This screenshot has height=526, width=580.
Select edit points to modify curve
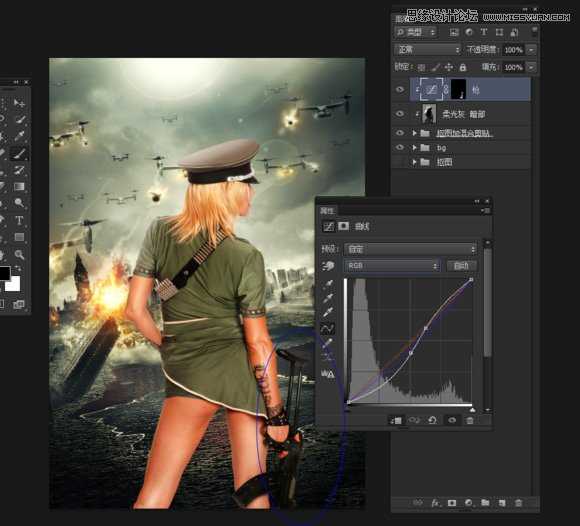click(x=328, y=328)
